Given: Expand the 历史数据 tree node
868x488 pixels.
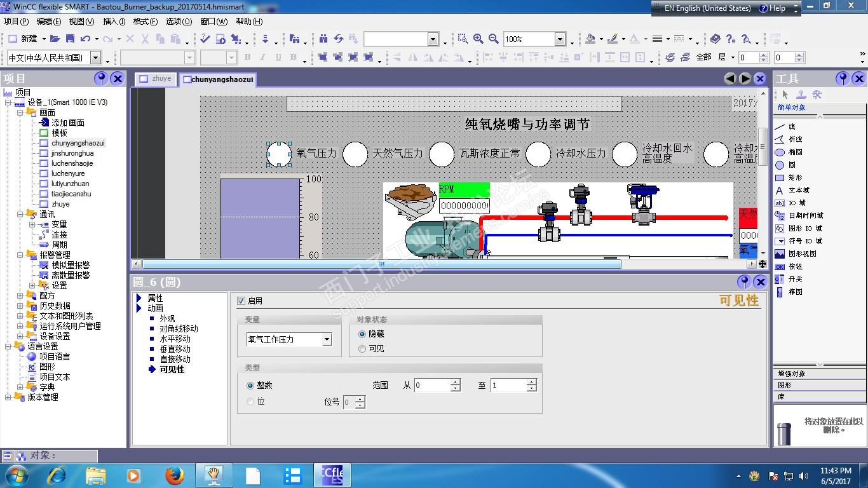Looking at the screenshot, I should pos(20,306).
